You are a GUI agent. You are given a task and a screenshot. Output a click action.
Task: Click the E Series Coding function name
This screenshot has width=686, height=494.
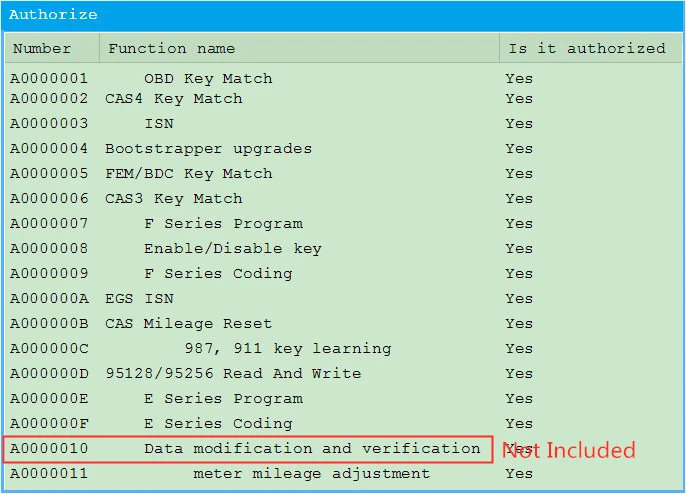(218, 424)
